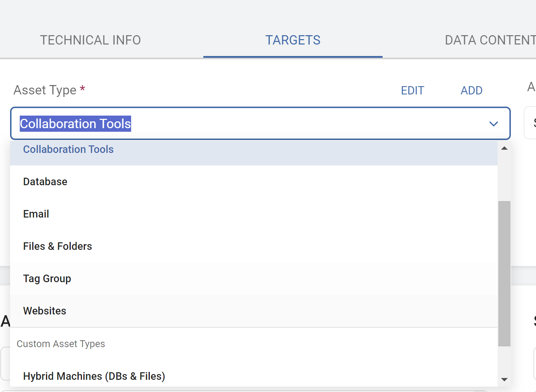536x392 pixels.
Task: Open the DATA CONTENT tab
Action: click(x=490, y=40)
